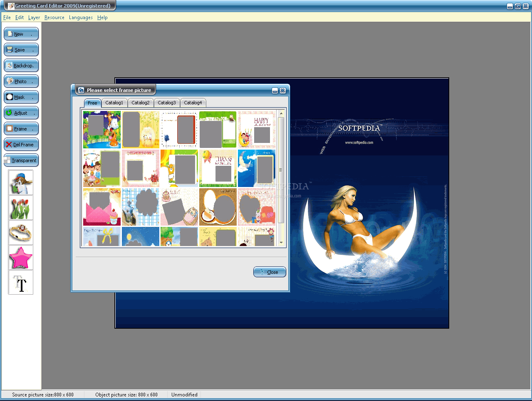
Task: Choose the pink floral square frame thumbnail
Action: [x=141, y=168]
